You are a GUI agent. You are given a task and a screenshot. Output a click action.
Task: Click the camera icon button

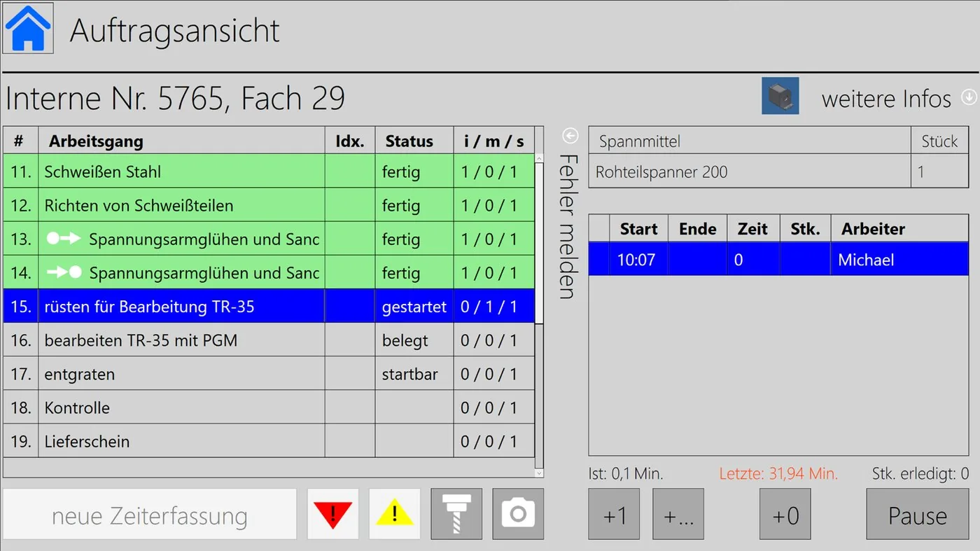[518, 514]
